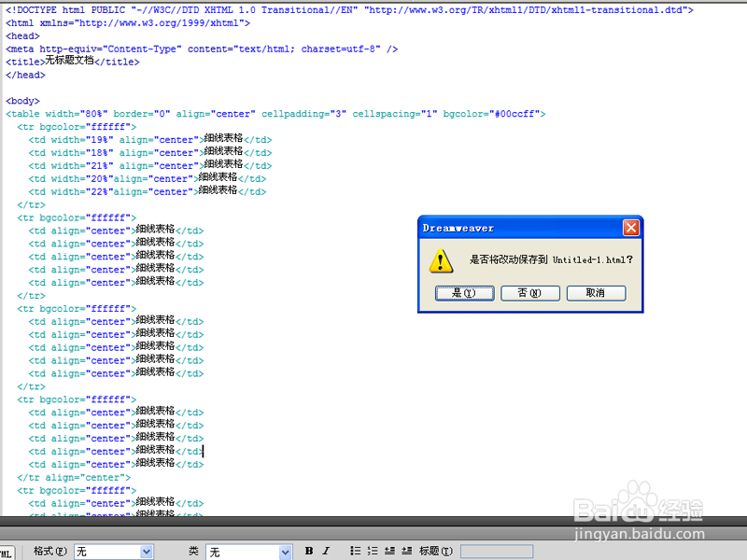
Task: Click the 是(Y) button to save changes
Action: (464, 293)
